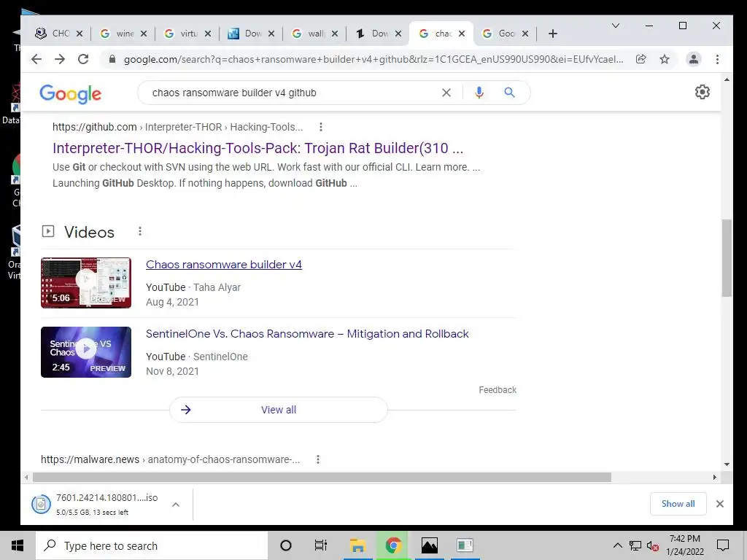Click the scroll up arrow
The width and height of the screenshot is (747, 560).
coord(727,79)
